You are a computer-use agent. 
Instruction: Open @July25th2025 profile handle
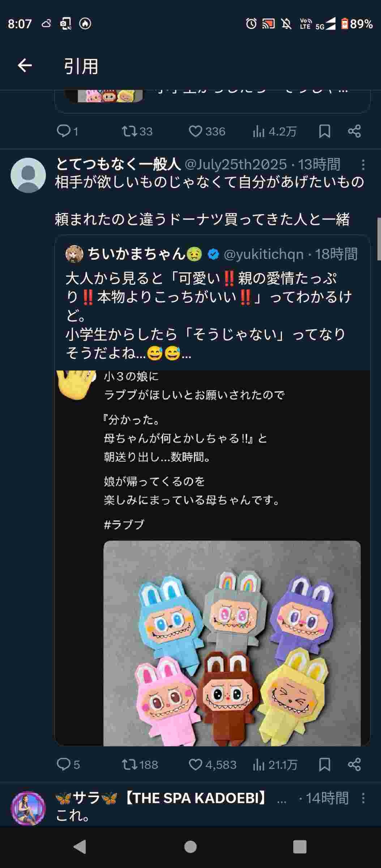[x=236, y=165]
